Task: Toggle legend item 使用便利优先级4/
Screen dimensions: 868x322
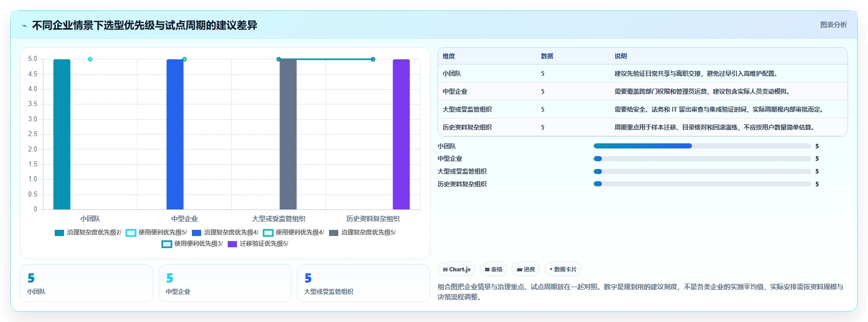Action: coord(294,232)
